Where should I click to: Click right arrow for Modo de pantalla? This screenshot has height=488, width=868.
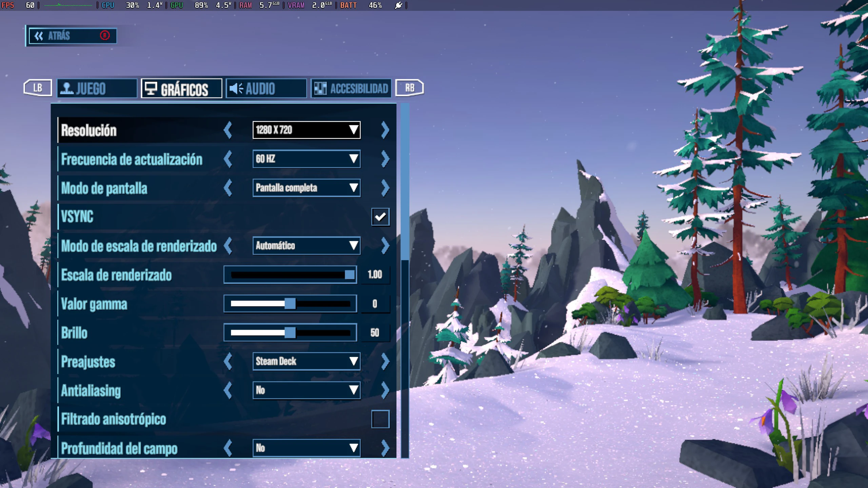coord(385,188)
